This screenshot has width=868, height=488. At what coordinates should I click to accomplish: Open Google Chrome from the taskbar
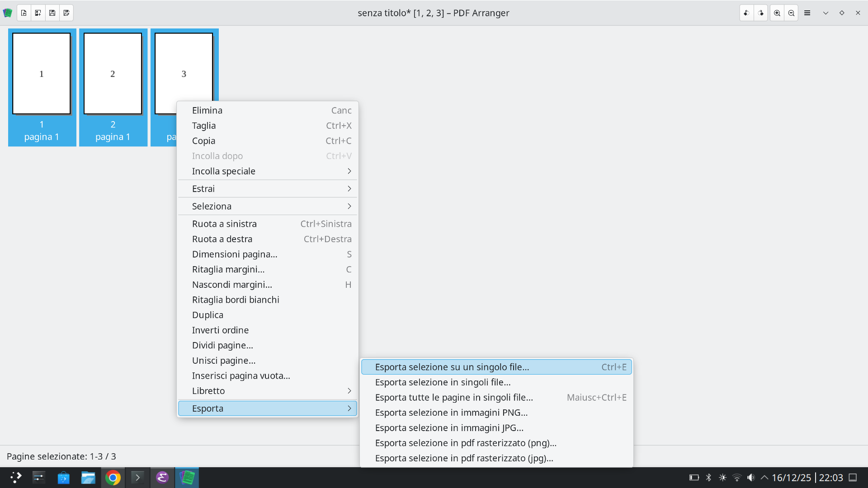tap(113, 478)
